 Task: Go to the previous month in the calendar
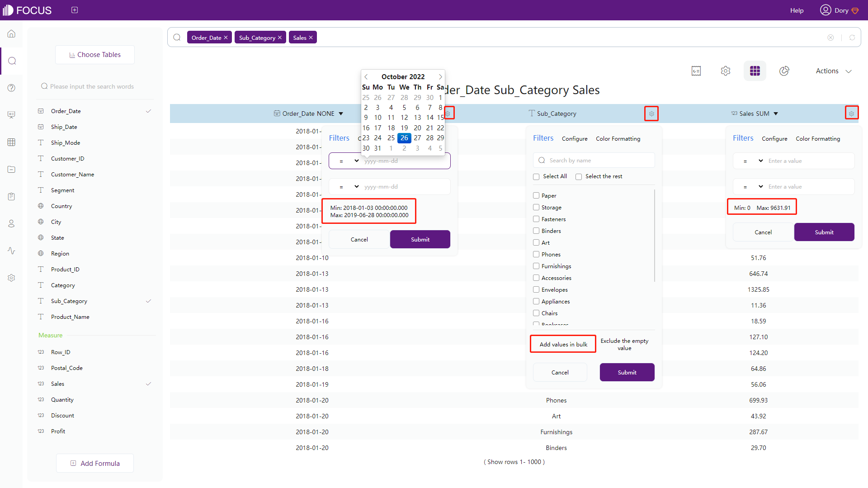tap(366, 77)
